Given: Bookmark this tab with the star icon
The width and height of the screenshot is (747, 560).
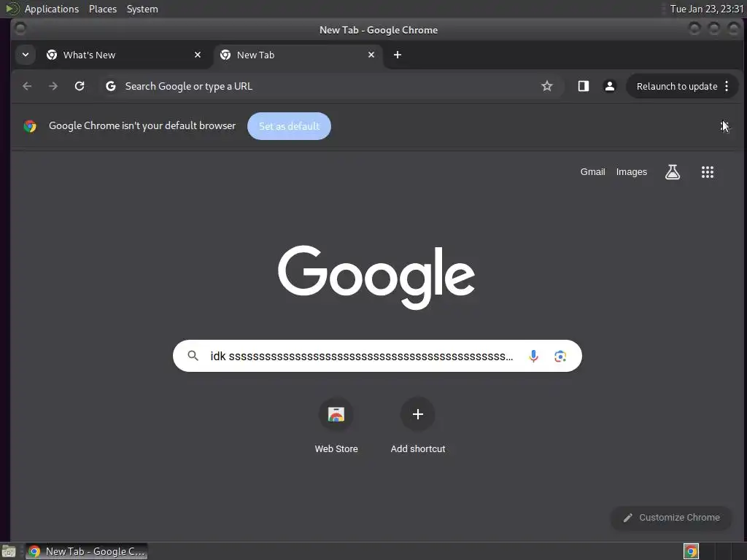Looking at the screenshot, I should tap(547, 86).
